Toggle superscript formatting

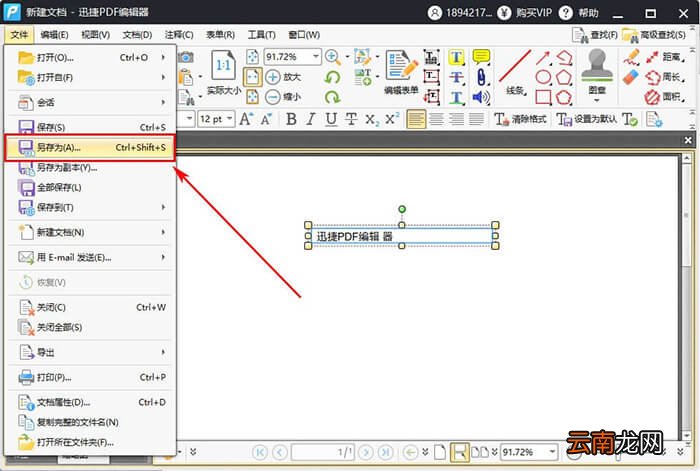click(x=392, y=119)
